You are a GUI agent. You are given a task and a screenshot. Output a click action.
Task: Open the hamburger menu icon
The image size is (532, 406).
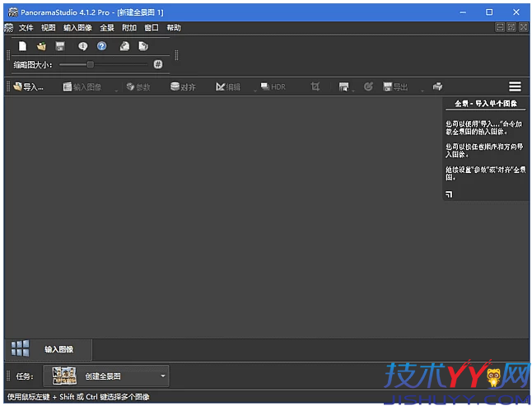point(515,86)
